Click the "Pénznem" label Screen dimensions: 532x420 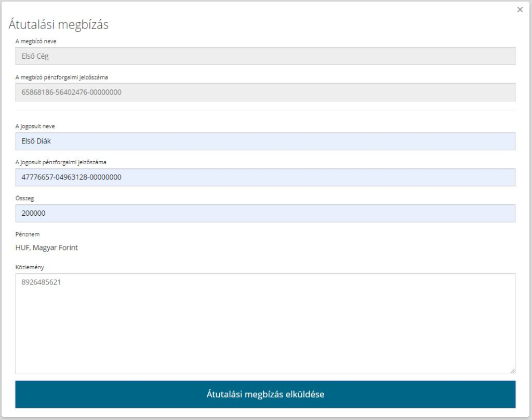click(27, 234)
